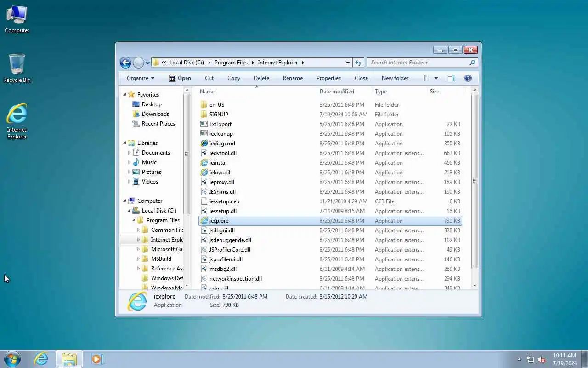Click the volume icon in system tray
The height and width of the screenshot is (368, 588).
coord(542,359)
